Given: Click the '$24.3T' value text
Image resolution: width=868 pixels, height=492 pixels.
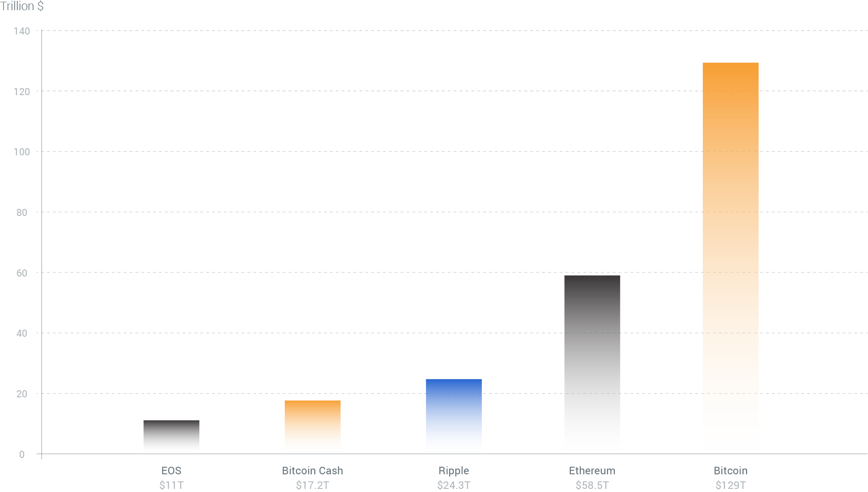Looking at the screenshot, I should coord(454,485).
